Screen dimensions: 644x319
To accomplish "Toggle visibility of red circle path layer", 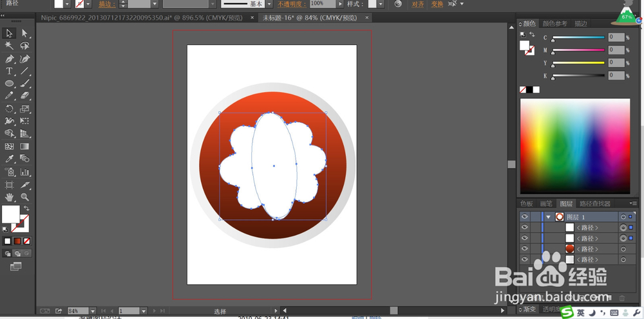I will (x=524, y=248).
